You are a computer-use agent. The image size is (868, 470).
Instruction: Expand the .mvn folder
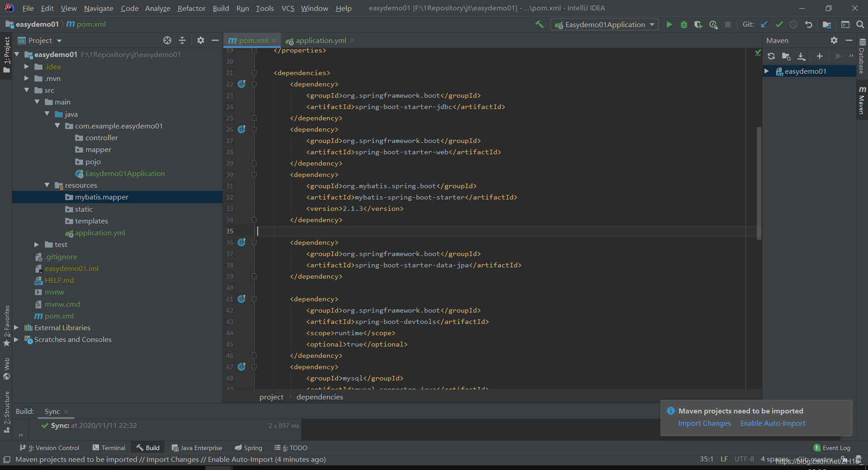[27, 78]
